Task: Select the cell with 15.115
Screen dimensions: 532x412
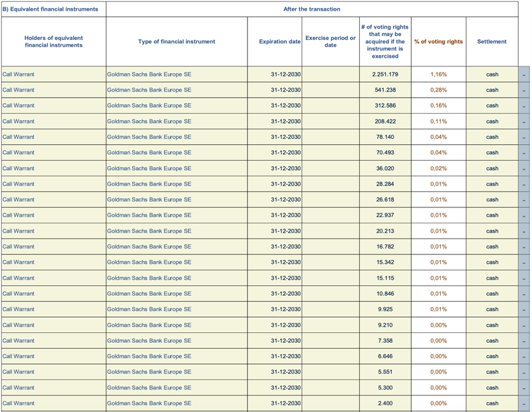Action: [x=385, y=278]
